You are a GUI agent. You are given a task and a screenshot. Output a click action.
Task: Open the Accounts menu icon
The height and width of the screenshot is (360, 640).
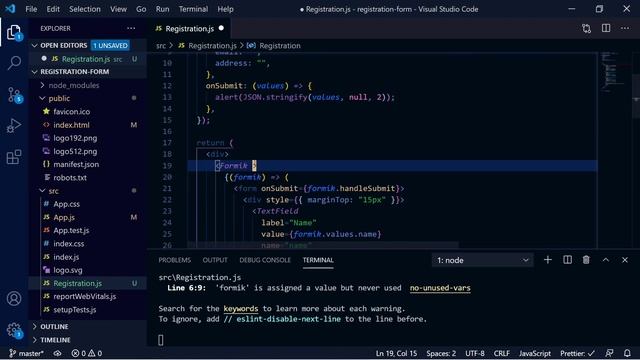[14, 299]
